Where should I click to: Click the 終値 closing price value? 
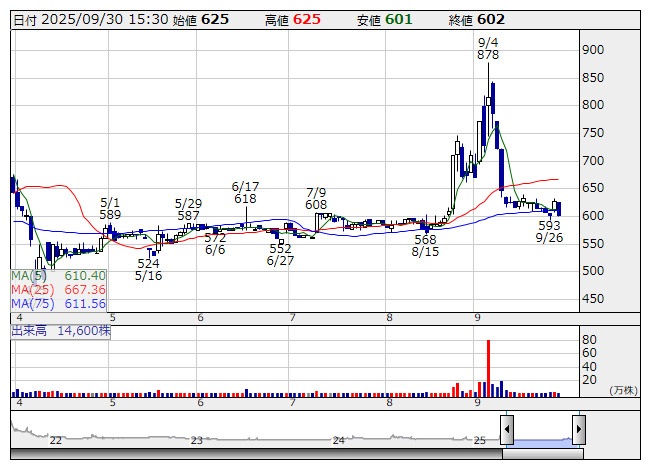(491, 19)
